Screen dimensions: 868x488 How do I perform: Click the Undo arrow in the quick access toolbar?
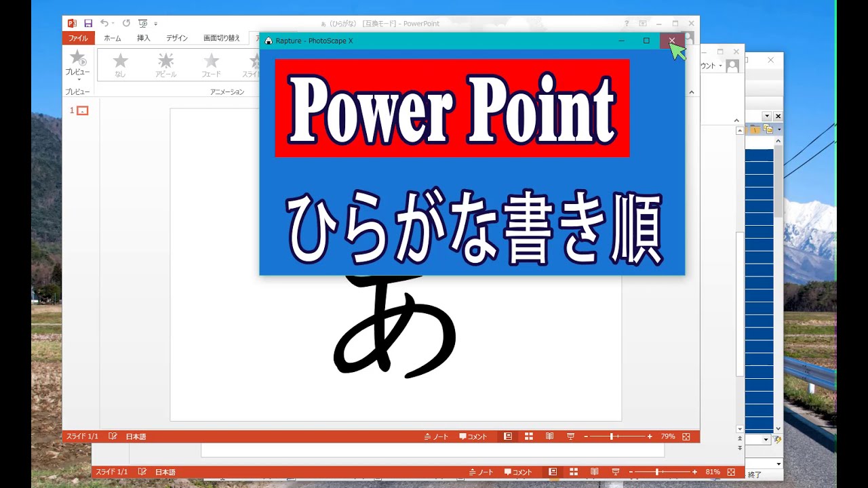(x=104, y=23)
